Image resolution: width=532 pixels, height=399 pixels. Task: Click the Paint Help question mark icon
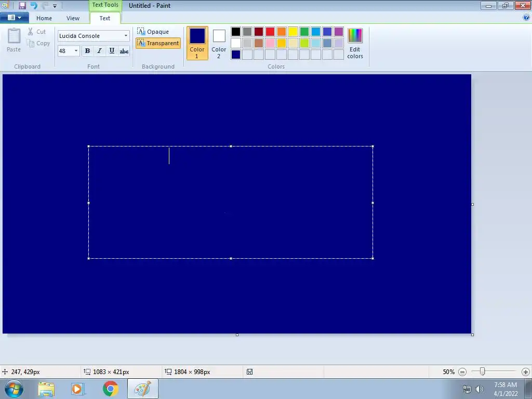(x=526, y=18)
